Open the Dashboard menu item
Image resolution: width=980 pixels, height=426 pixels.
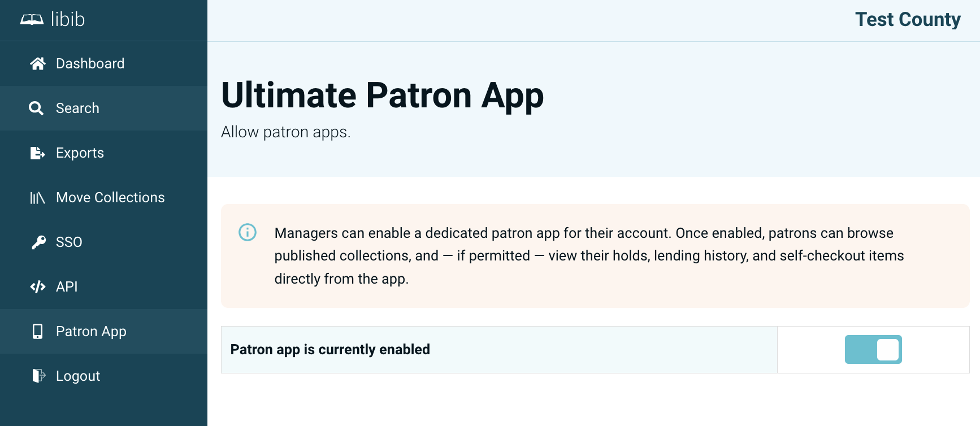[90, 63]
